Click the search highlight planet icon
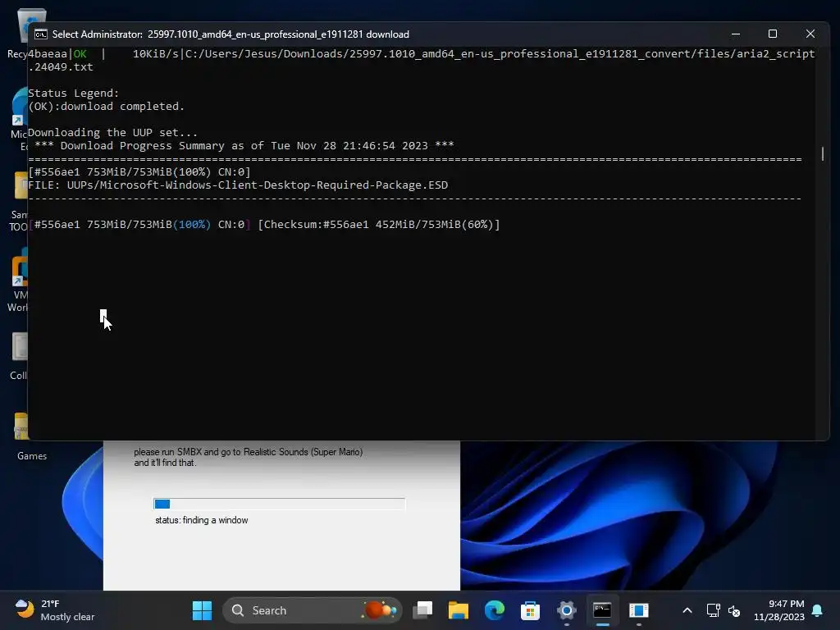 pos(381,609)
